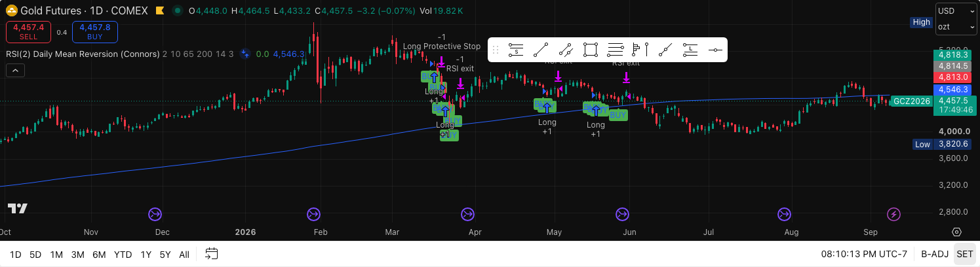Open the ozt unit dropdown
The image size is (980, 267).
pyautogui.click(x=956, y=27)
